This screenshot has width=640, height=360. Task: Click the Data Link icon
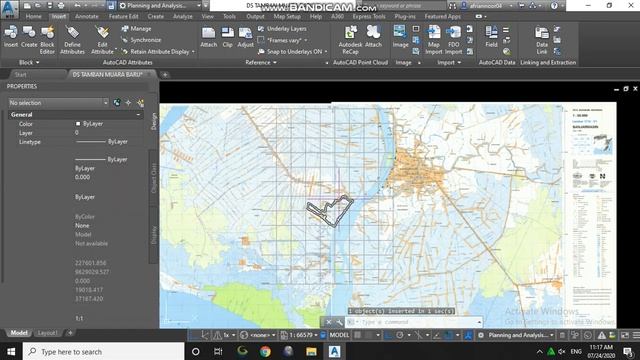pyautogui.click(x=542, y=33)
